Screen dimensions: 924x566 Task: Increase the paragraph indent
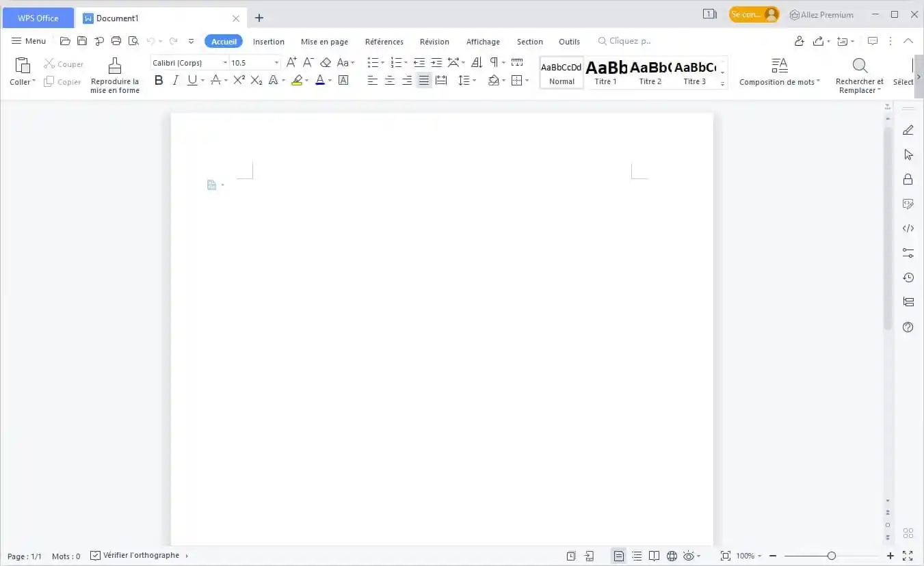436,62
